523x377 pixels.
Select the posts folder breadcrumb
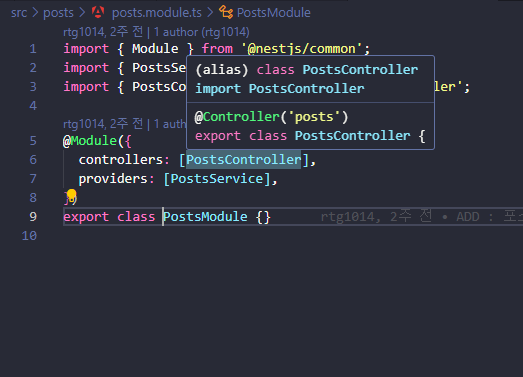pos(58,13)
